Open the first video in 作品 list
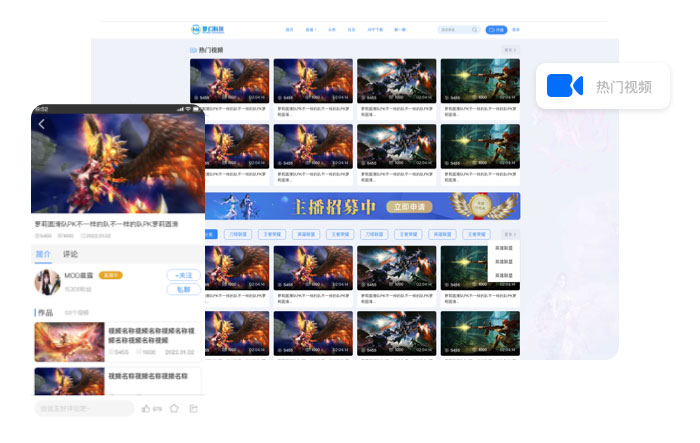Image resolution: width=700 pixels, height=443 pixels. [68, 341]
